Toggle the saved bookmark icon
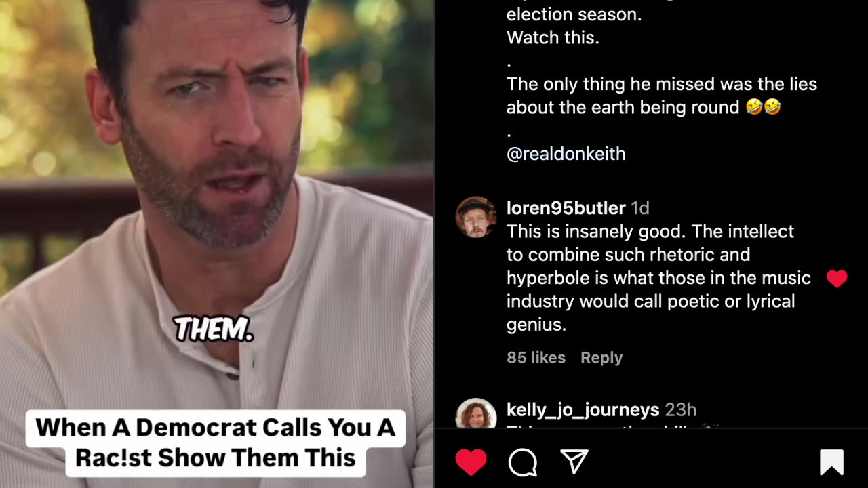The image size is (868, 488). tap(831, 462)
